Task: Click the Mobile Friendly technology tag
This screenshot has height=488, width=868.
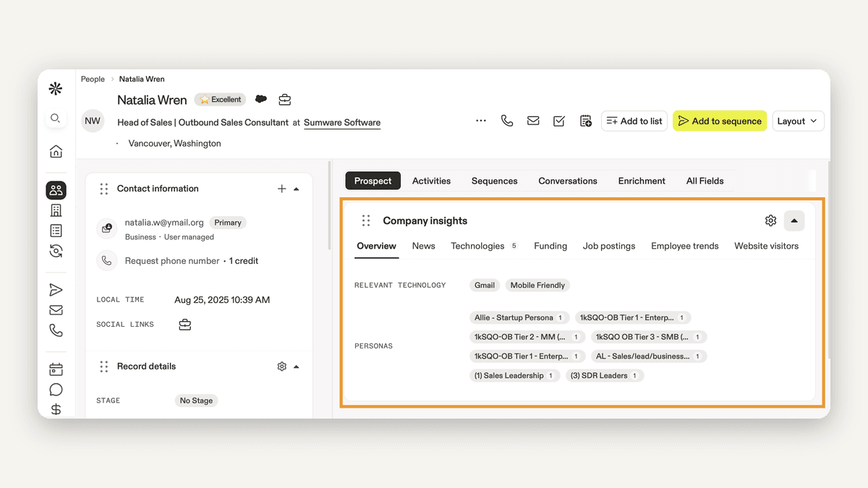Action: pyautogui.click(x=537, y=286)
